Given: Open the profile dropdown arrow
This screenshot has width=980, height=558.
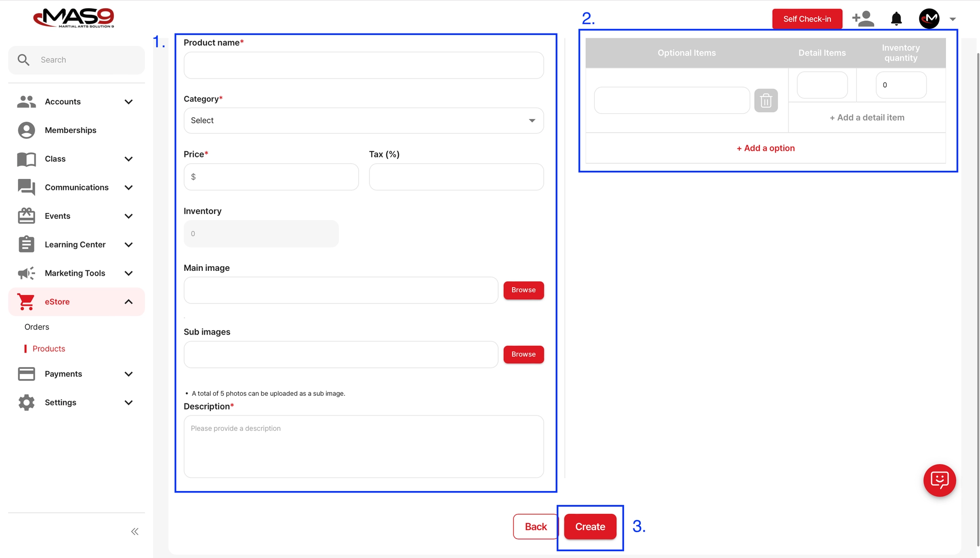Looking at the screenshot, I should (953, 19).
